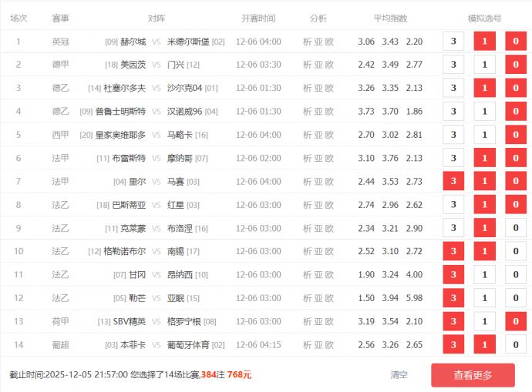Click 清空 to clear all selections

(399, 375)
